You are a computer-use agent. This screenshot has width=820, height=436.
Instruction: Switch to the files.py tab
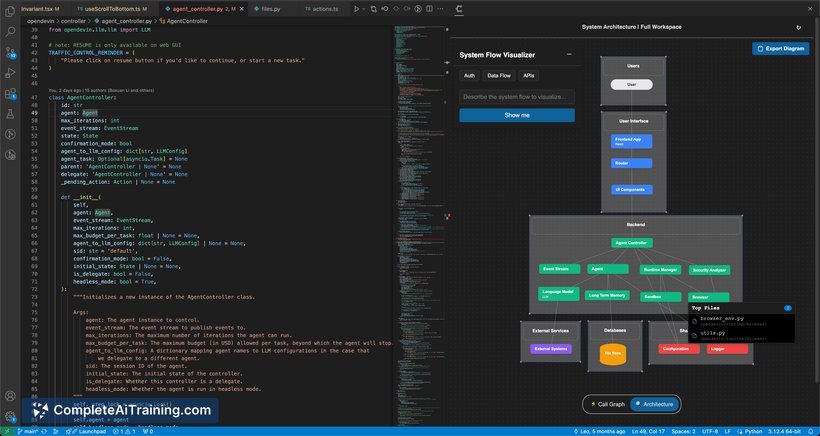(x=270, y=9)
